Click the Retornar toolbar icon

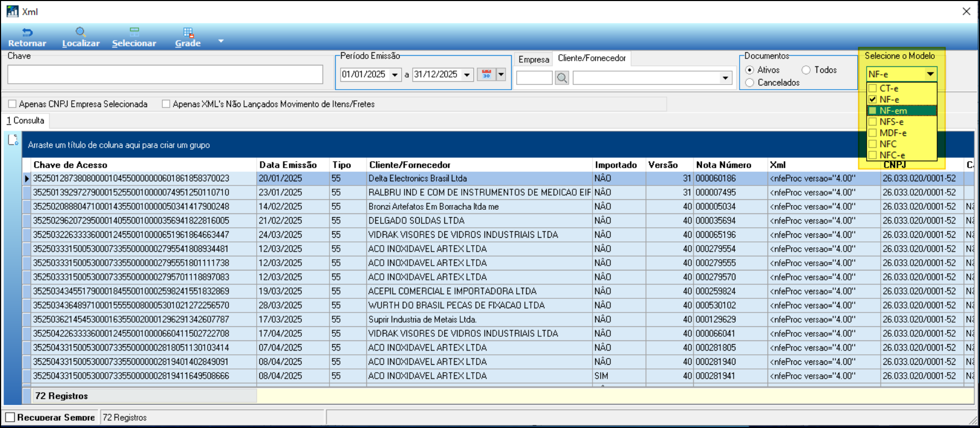(27, 33)
